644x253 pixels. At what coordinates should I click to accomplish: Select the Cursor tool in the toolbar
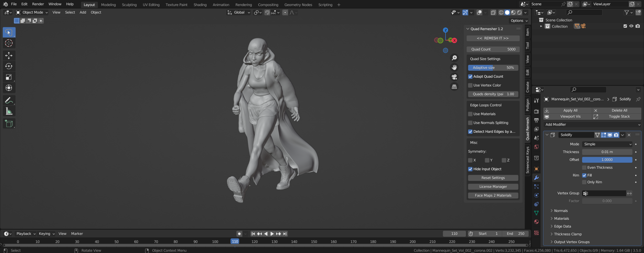click(x=9, y=43)
